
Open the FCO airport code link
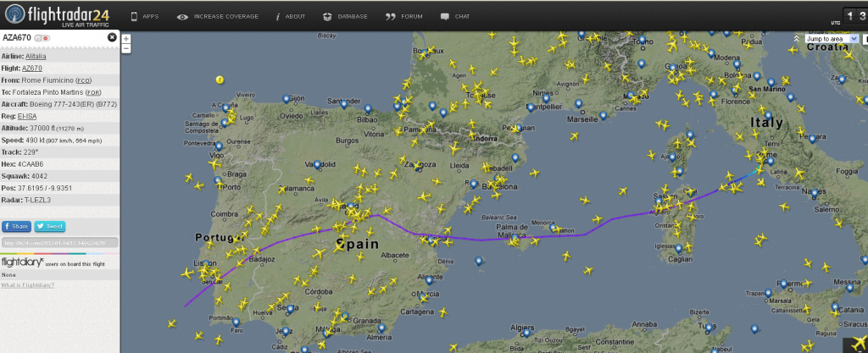click(x=86, y=80)
